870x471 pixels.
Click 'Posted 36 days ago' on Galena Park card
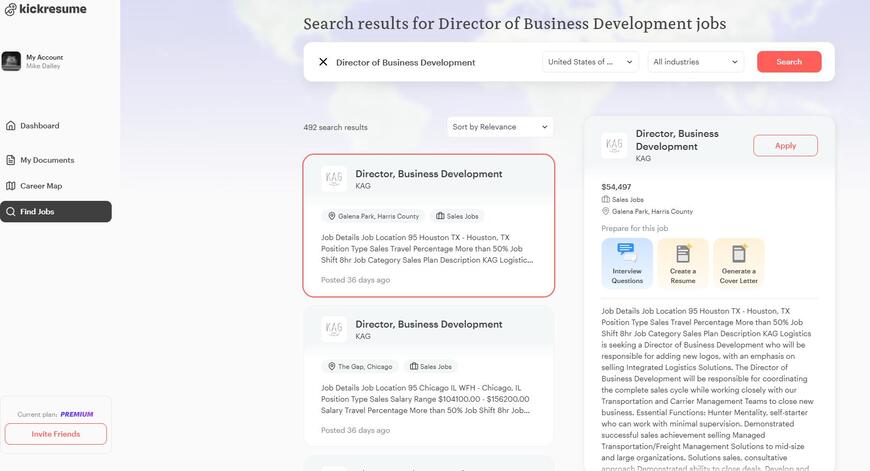point(355,280)
